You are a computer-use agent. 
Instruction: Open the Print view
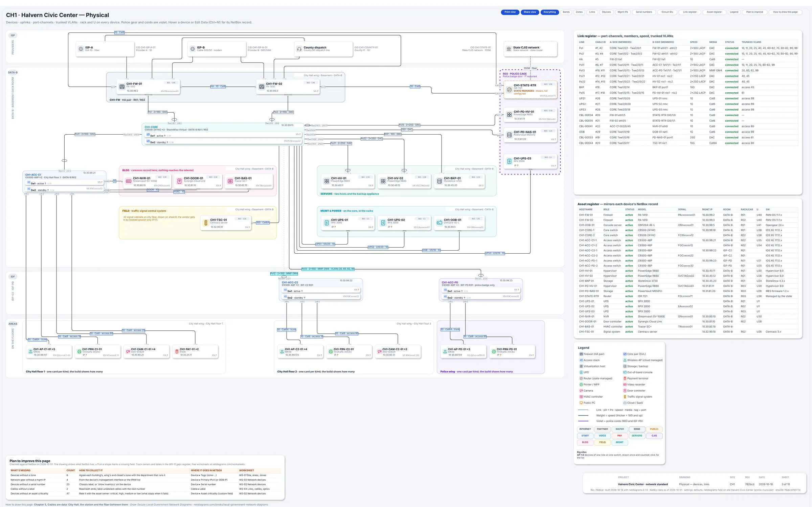pos(510,12)
